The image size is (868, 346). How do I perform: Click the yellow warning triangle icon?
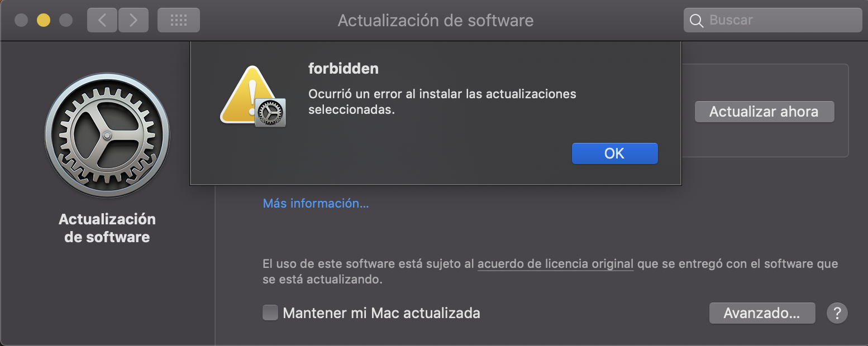(247, 95)
